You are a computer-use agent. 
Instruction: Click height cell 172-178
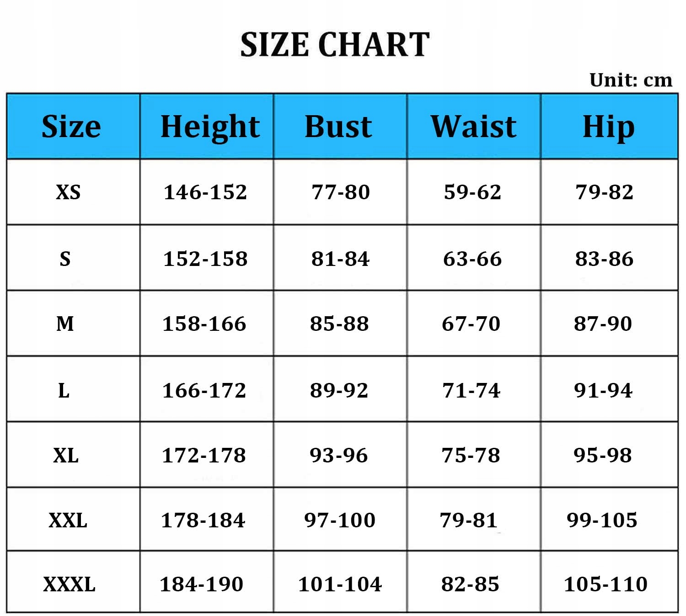pos(204,455)
